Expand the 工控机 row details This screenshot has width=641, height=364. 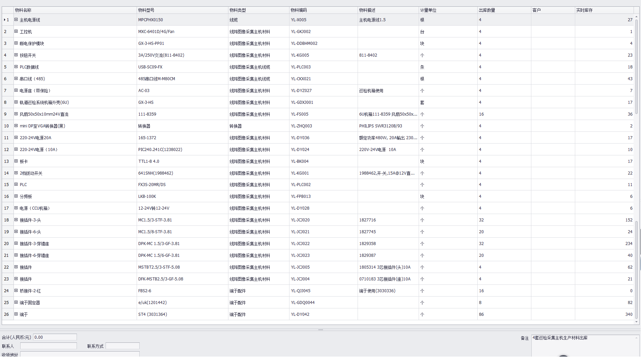point(16,32)
